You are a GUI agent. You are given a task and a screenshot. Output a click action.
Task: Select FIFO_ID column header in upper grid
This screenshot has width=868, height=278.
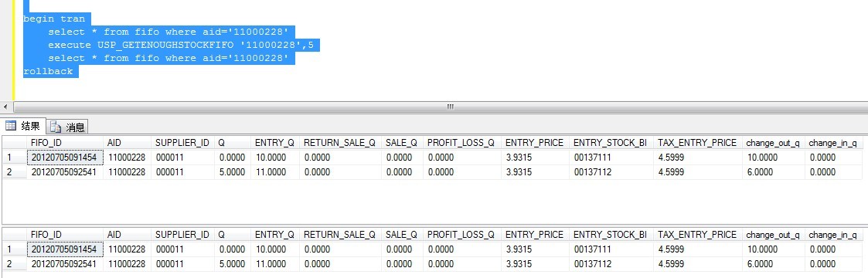pos(65,143)
